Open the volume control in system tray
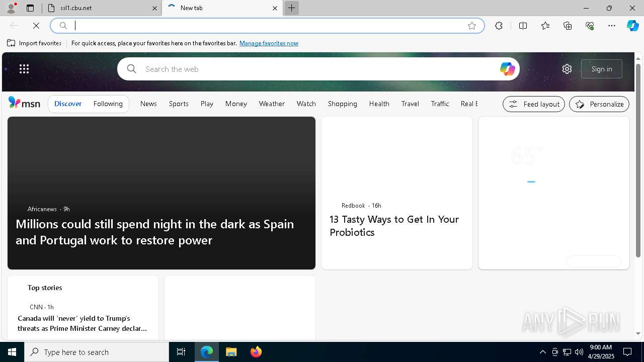Viewport: 644px width, 362px height. coord(579,352)
